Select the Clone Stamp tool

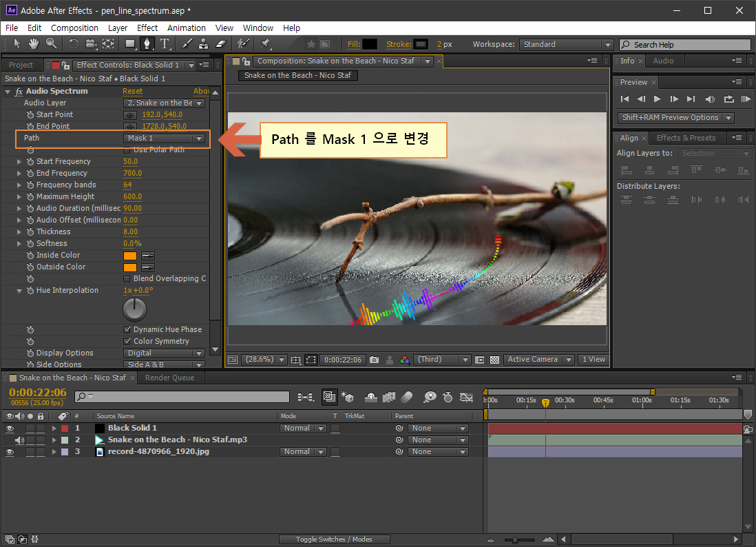coord(204,44)
